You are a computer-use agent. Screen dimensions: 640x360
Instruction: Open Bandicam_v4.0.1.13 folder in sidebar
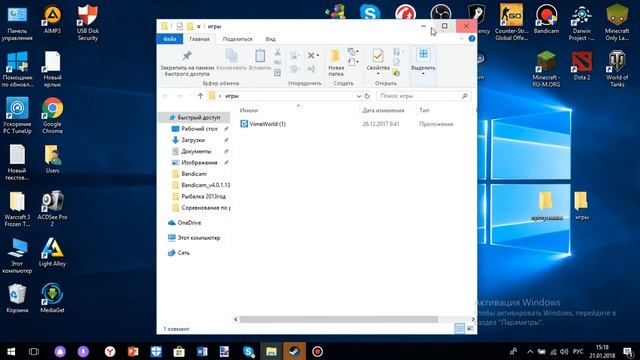coord(201,185)
